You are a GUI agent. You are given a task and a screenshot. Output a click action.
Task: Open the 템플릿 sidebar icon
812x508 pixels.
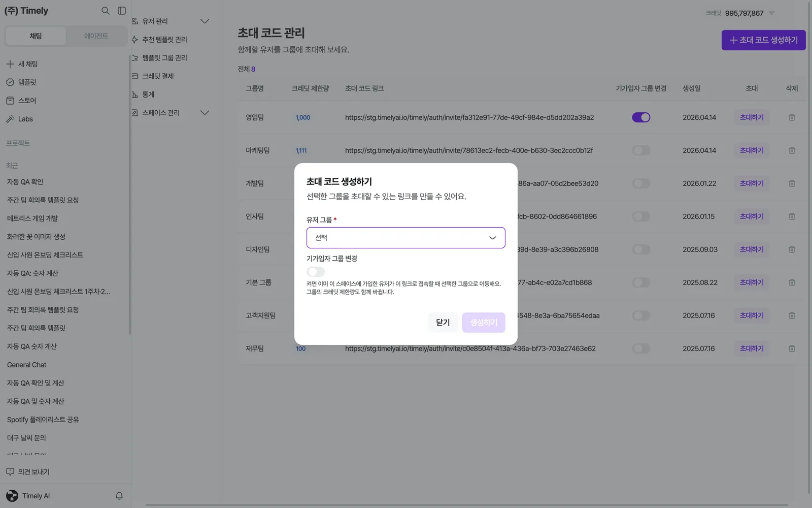pyautogui.click(x=10, y=82)
